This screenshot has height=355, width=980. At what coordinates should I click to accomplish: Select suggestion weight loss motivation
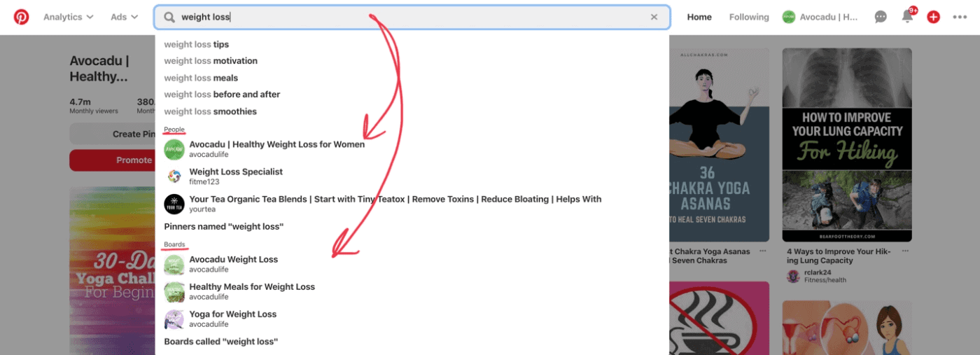coord(211,61)
